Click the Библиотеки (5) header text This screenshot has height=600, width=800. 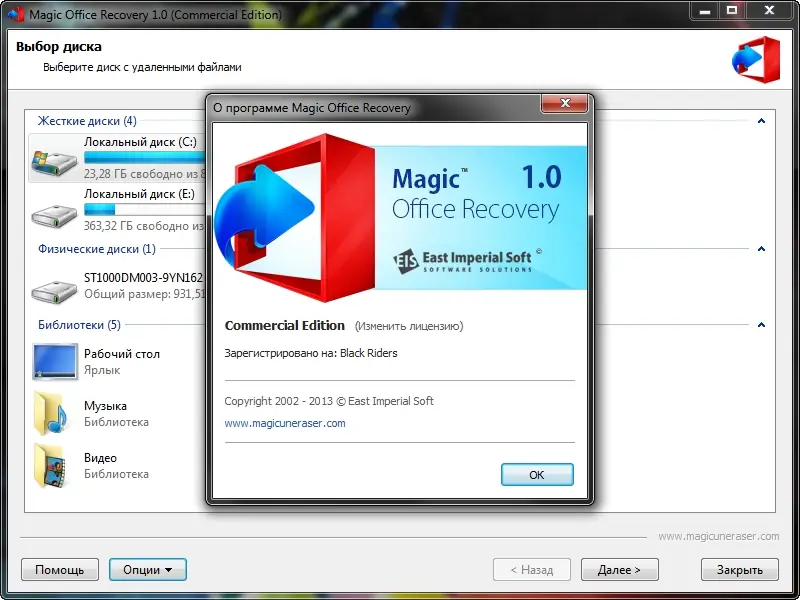[x=79, y=325]
